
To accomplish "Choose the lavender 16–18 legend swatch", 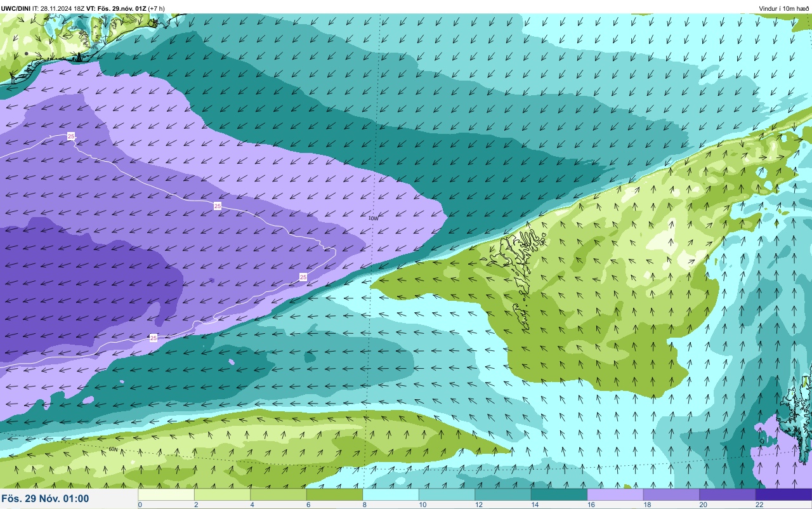I will [615, 494].
